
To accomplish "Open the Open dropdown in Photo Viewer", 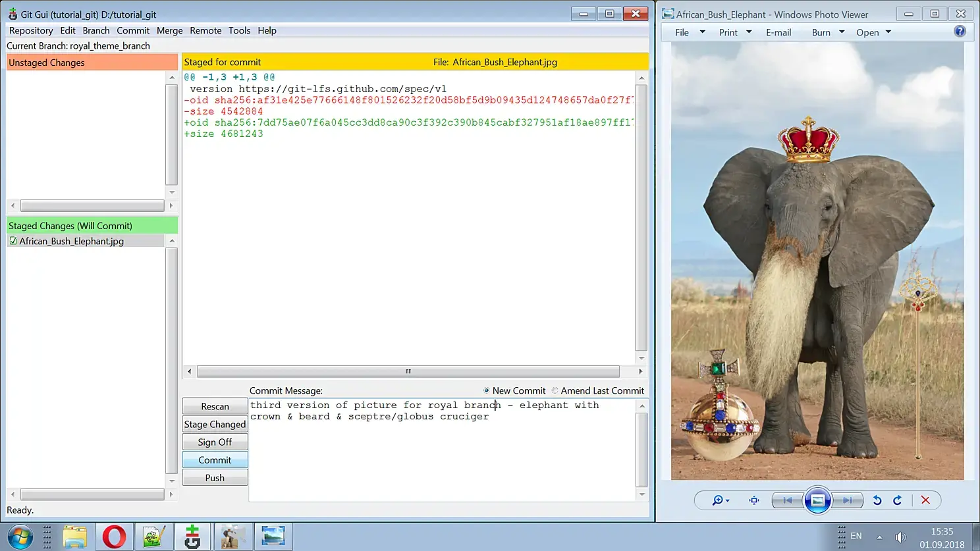I will [873, 32].
